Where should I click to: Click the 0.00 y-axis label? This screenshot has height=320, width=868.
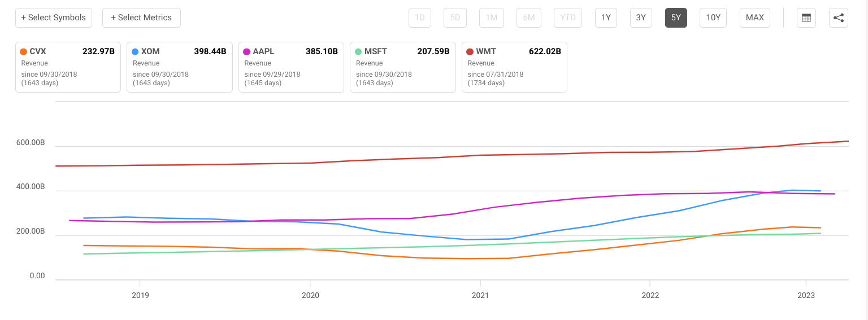point(37,276)
